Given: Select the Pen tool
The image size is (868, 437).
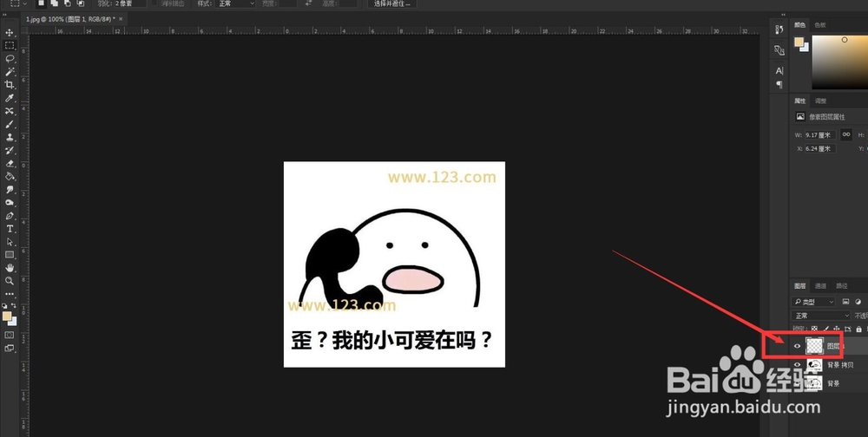Looking at the screenshot, I should tap(10, 216).
